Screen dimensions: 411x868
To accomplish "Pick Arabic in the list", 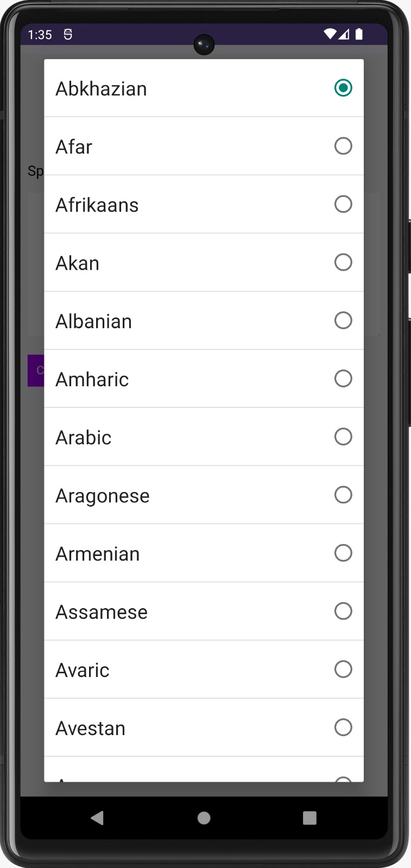I will pos(204,437).
